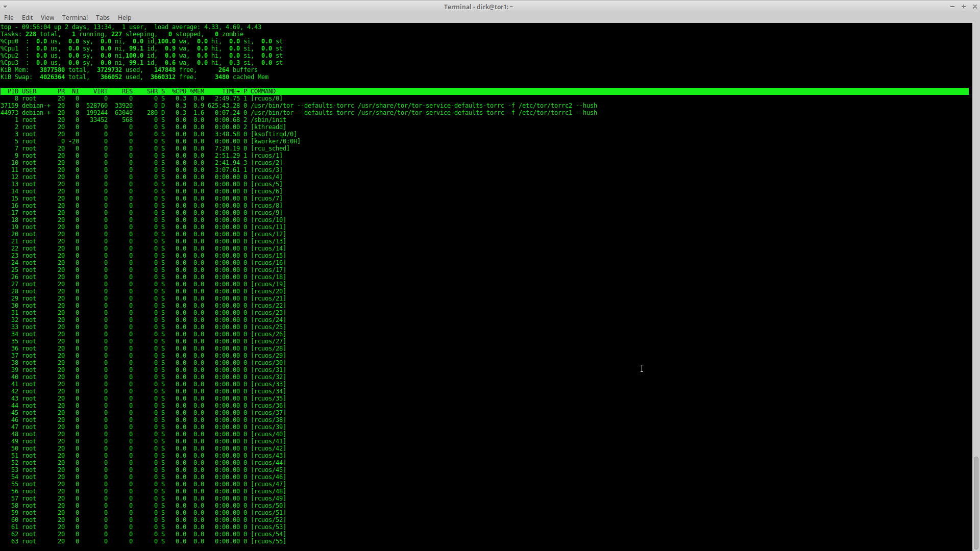Open the Tabs menu
Viewport: 980px width, 551px height.
click(x=103, y=17)
